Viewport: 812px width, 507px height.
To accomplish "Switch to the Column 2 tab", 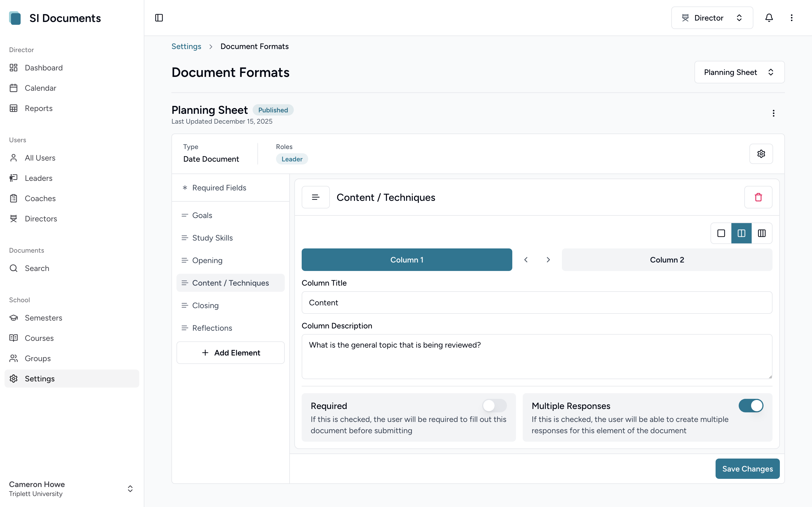I will click(667, 259).
